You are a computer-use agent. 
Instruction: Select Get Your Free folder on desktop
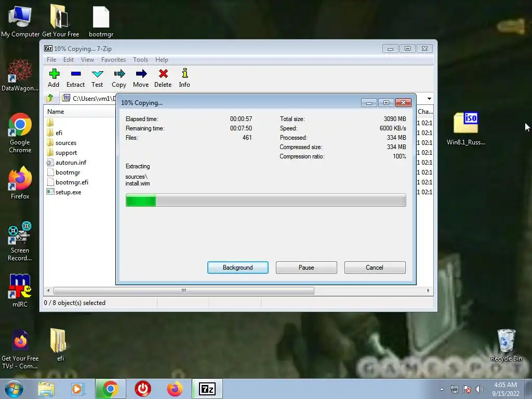(60, 21)
